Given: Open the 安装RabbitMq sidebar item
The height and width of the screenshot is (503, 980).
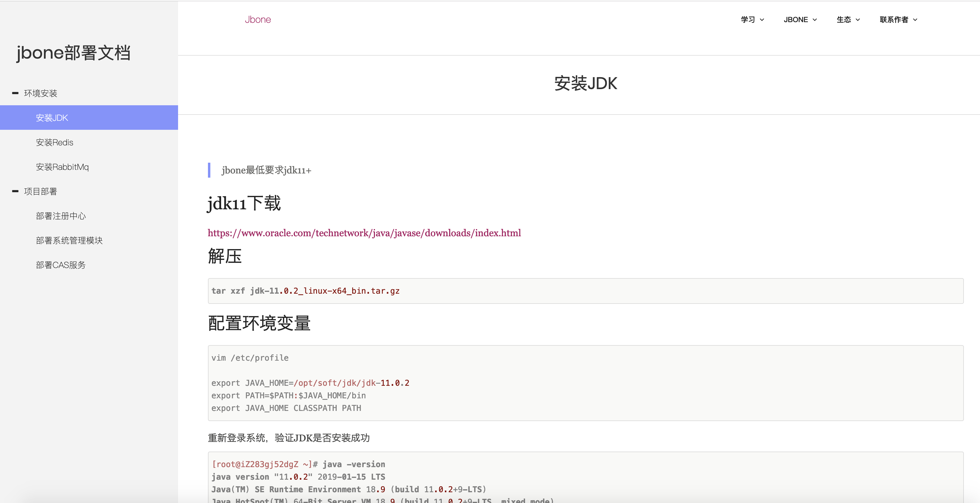Looking at the screenshot, I should click(62, 167).
